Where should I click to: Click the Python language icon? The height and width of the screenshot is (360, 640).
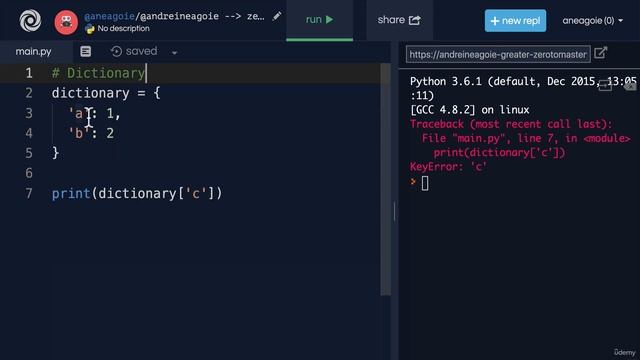[89, 29]
